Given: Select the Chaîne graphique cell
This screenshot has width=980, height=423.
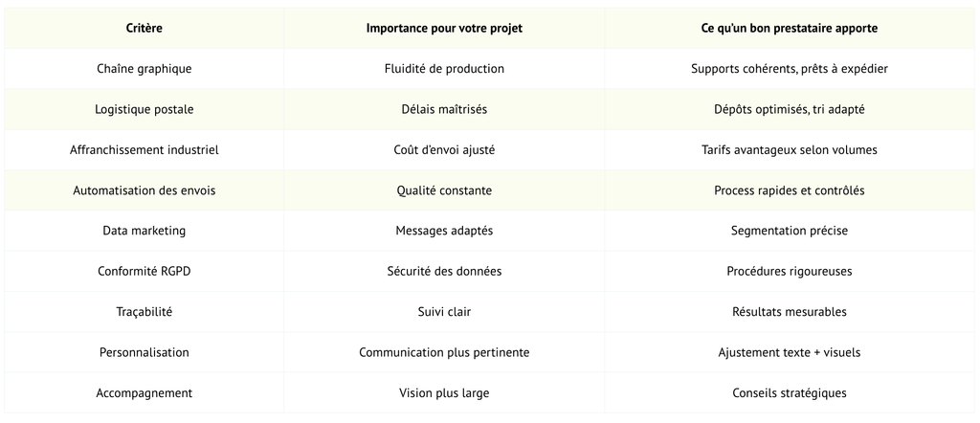Looking at the screenshot, I should click(144, 69).
